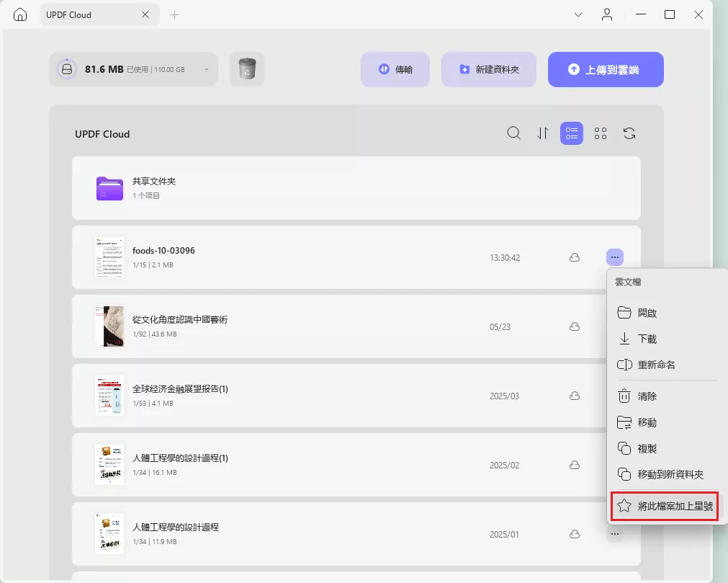
Task: Choose 移動 in the context menu
Action: (665, 422)
